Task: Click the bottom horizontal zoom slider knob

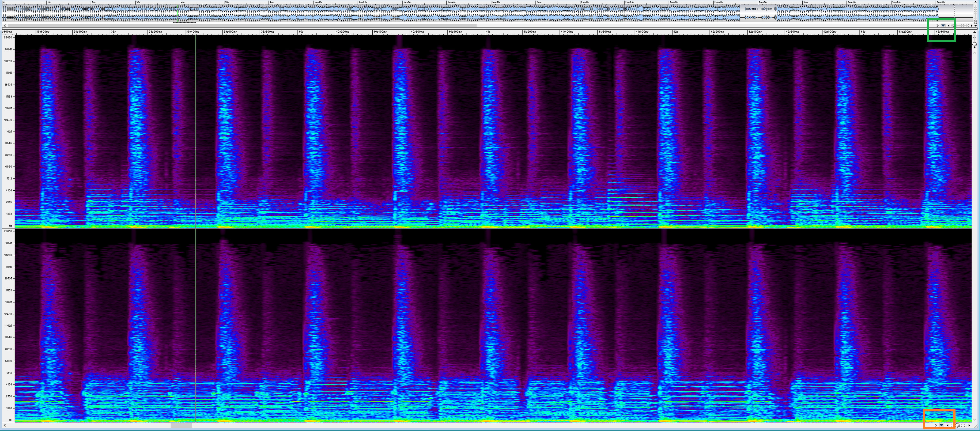Action: click(x=957, y=425)
